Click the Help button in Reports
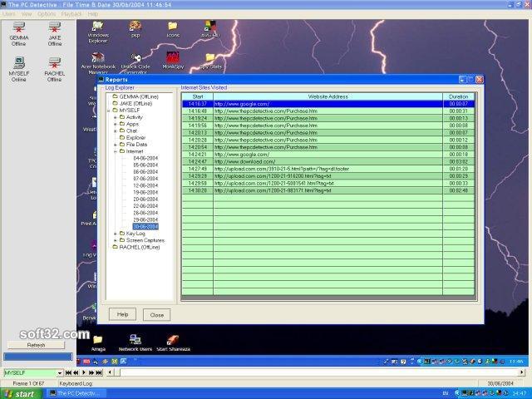532x399 pixels. click(x=122, y=314)
